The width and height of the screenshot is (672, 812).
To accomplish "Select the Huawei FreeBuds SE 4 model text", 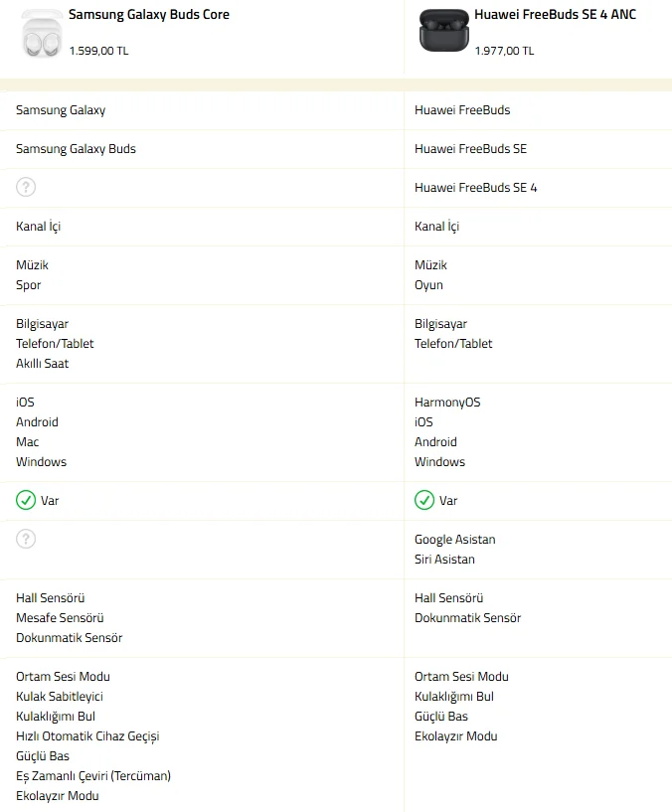I will 475,188.
